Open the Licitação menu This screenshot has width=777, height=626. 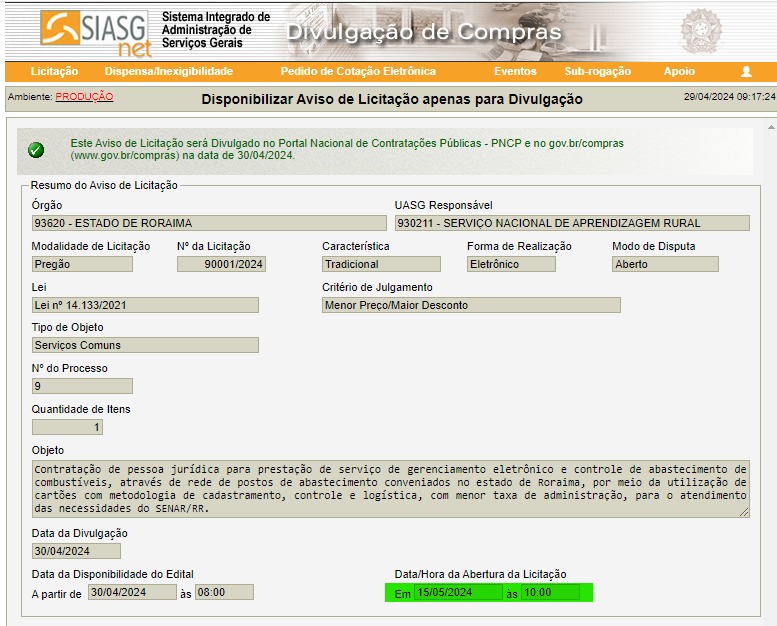tap(55, 71)
